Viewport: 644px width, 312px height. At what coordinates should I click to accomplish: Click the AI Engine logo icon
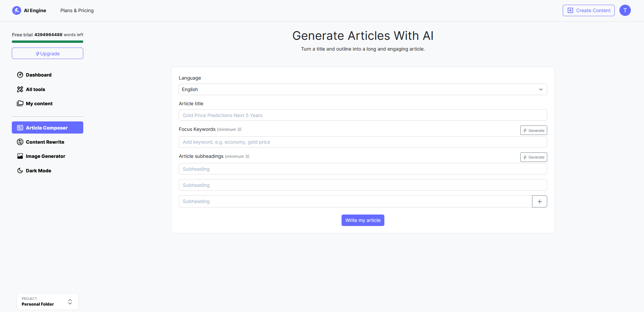pos(17,10)
